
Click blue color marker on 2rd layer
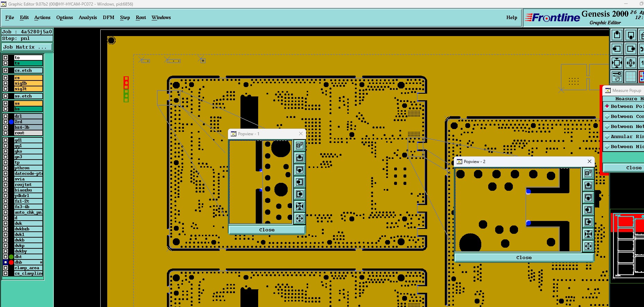coord(11,122)
